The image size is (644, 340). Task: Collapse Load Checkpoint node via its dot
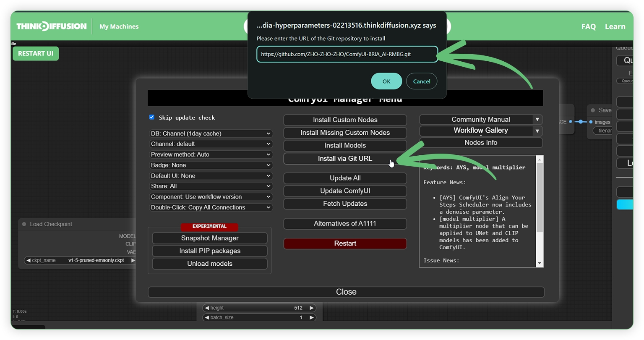point(24,224)
